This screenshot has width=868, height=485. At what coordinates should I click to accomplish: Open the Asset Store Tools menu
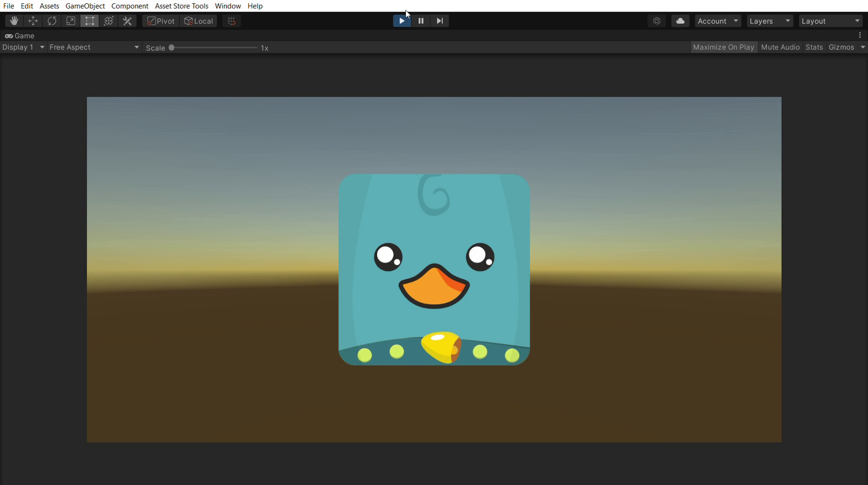[182, 6]
